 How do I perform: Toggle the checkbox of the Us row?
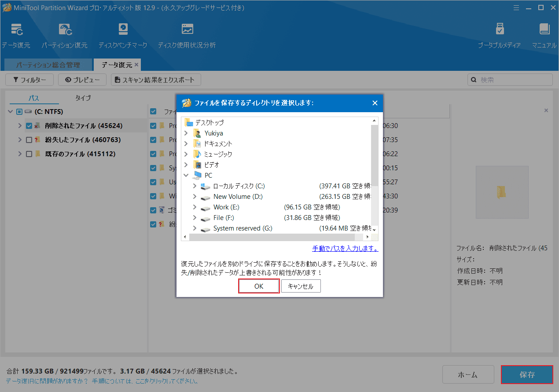point(153,182)
